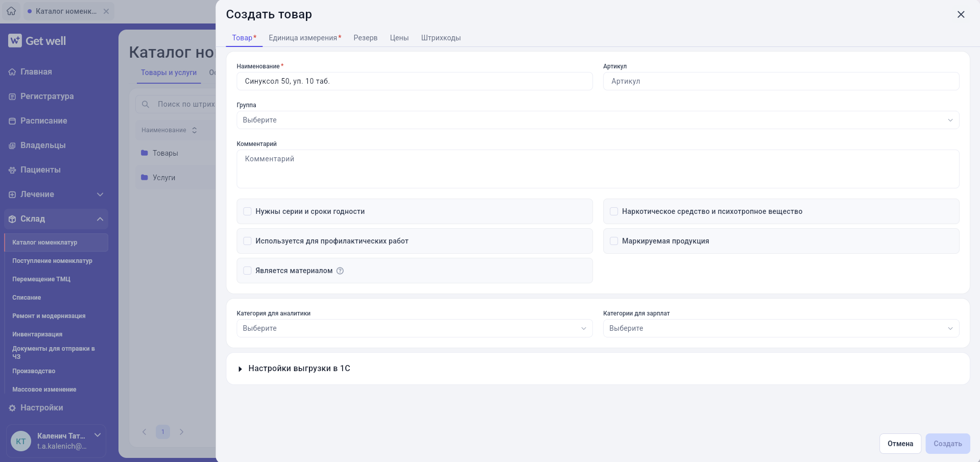Click the Get well logo icon
The height and width of the screenshot is (462, 980).
point(15,41)
